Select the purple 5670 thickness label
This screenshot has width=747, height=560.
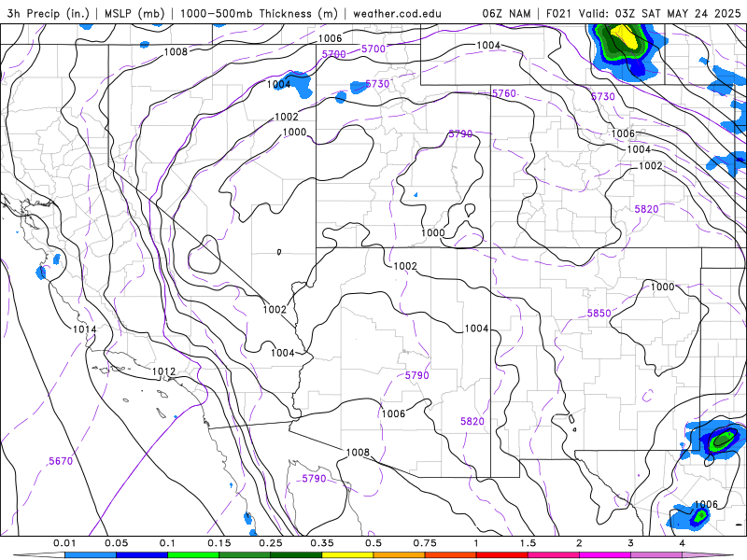[61, 461]
